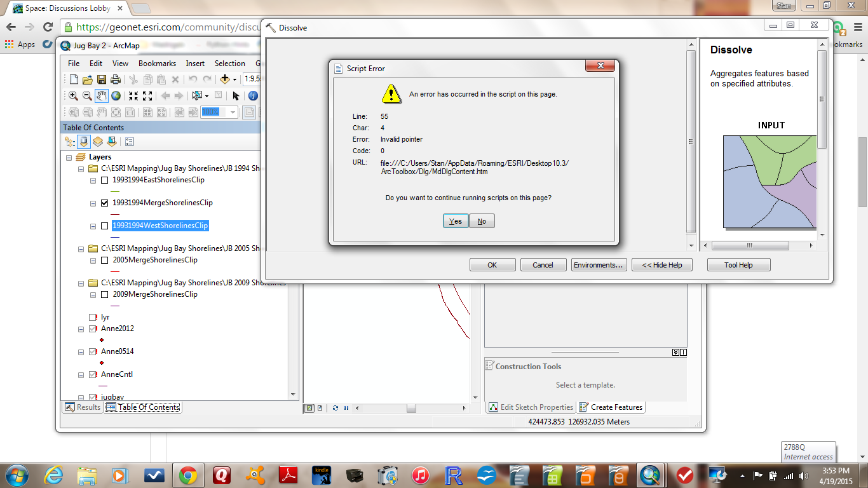Open the Add Data dropdown arrow
The width and height of the screenshot is (868, 488).
(234, 79)
